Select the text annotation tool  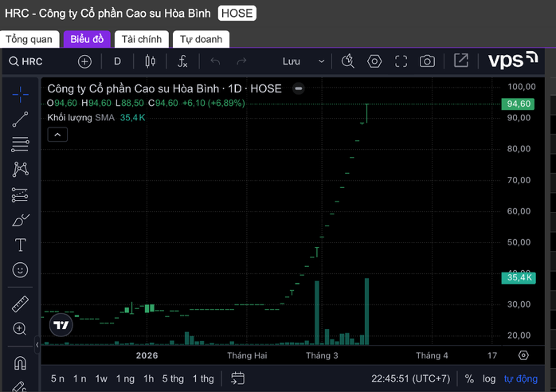pyautogui.click(x=21, y=245)
